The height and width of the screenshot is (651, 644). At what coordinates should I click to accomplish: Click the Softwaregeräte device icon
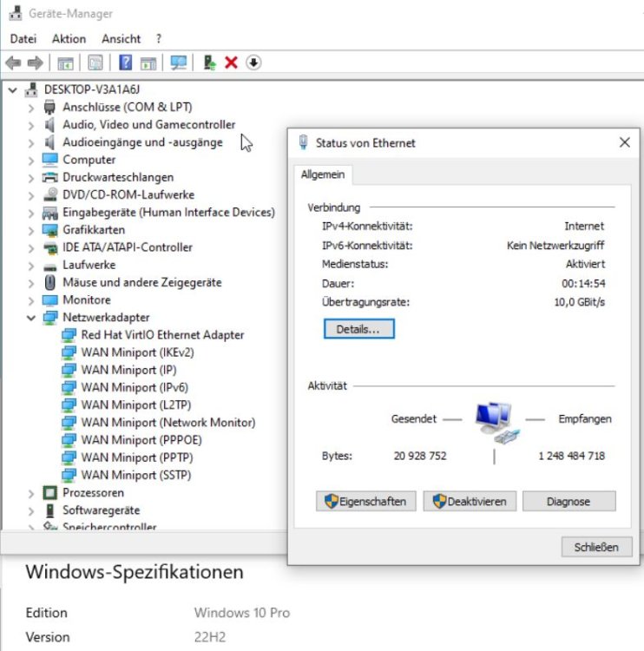pyautogui.click(x=49, y=510)
